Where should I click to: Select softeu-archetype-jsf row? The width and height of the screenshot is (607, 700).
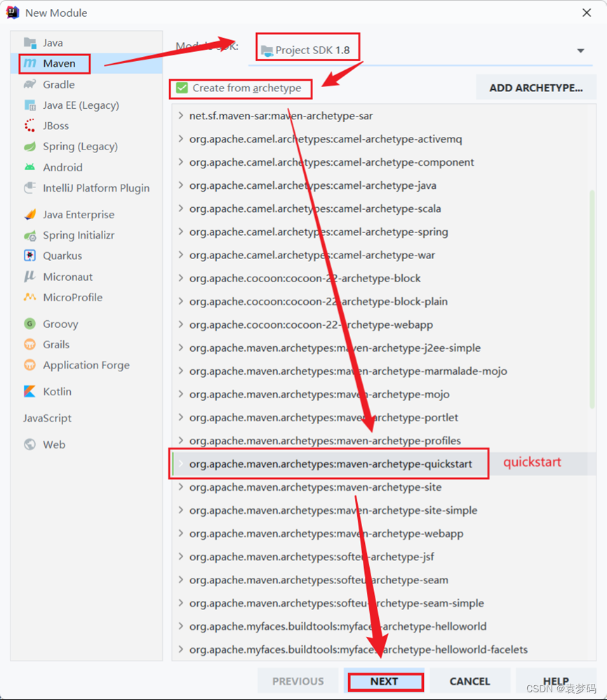coord(385,557)
